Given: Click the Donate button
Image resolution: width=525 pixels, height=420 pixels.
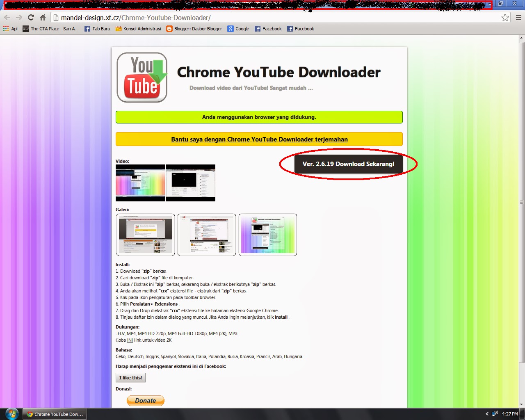Looking at the screenshot, I should tap(146, 401).
